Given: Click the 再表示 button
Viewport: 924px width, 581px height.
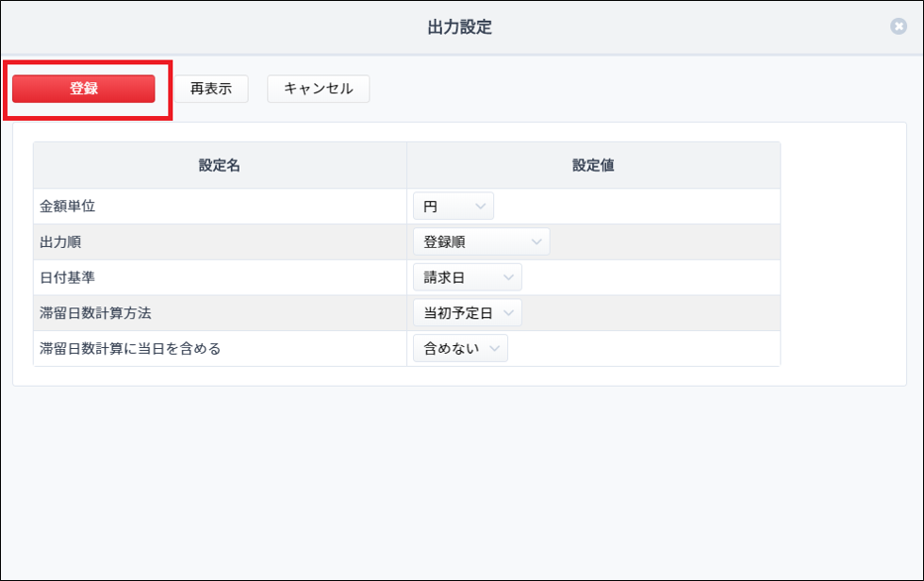Looking at the screenshot, I should (x=211, y=89).
